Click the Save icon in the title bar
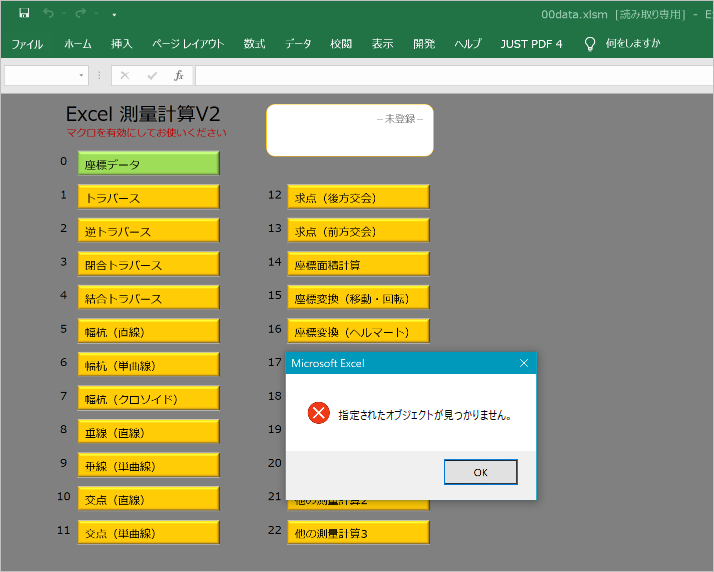The height and width of the screenshot is (572, 714). (24, 14)
